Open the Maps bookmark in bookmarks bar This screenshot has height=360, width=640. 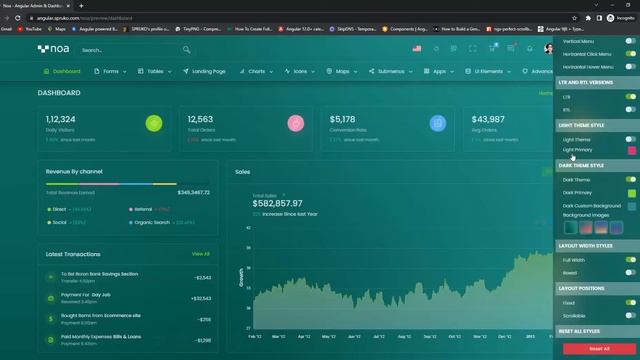click(57, 29)
